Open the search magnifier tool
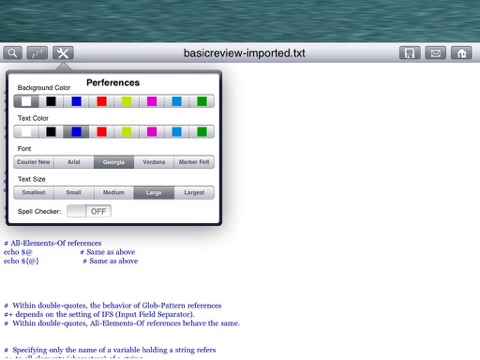This screenshot has height=360, width=480. (13, 53)
